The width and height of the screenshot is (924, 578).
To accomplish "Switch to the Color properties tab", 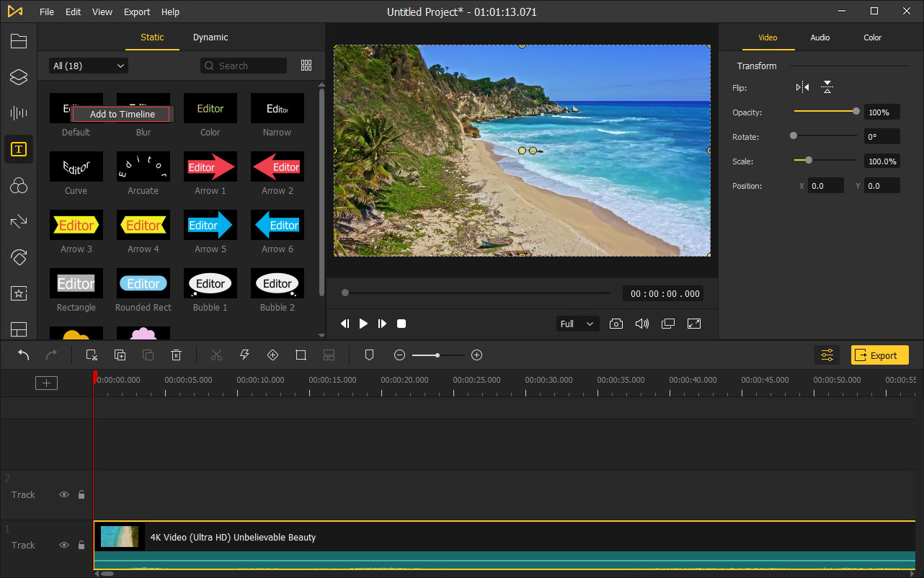I will point(872,37).
